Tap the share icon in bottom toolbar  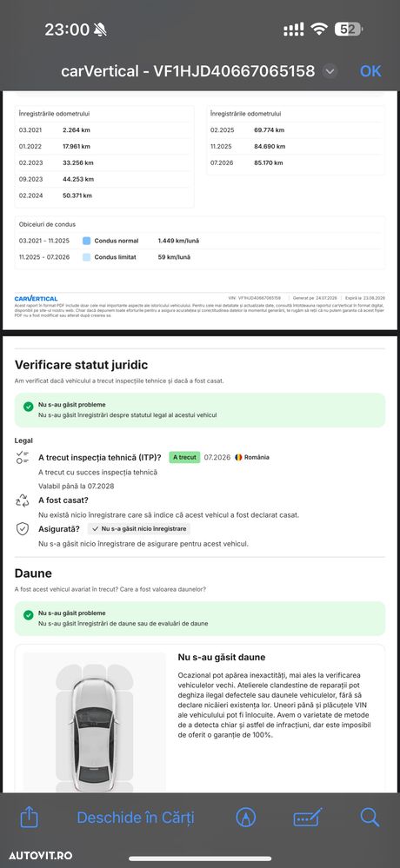point(29,817)
